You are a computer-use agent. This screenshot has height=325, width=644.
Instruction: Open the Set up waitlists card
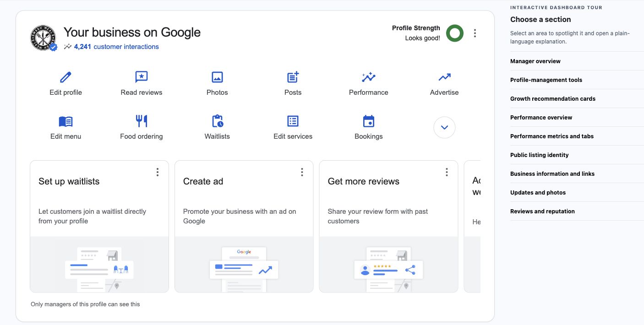pyautogui.click(x=99, y=226)
